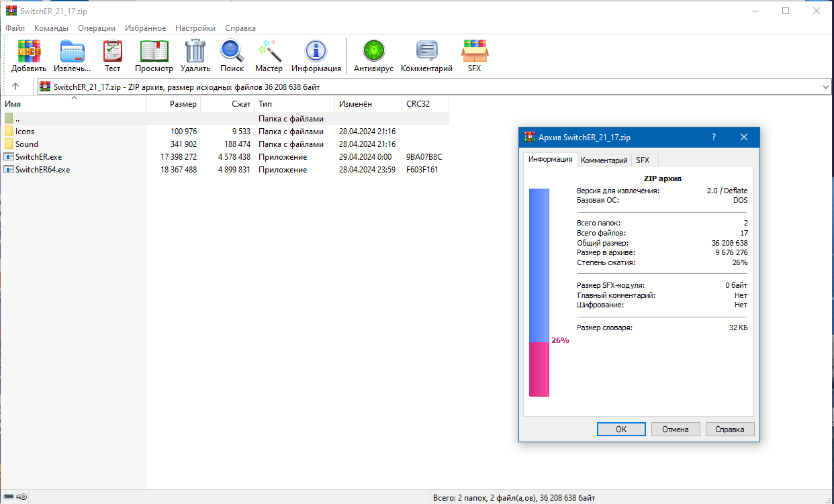Switch to the Комментарий tab in dialog
This screenshot has width=834, height=504.
pyautogui.click(x=604, y=160)
